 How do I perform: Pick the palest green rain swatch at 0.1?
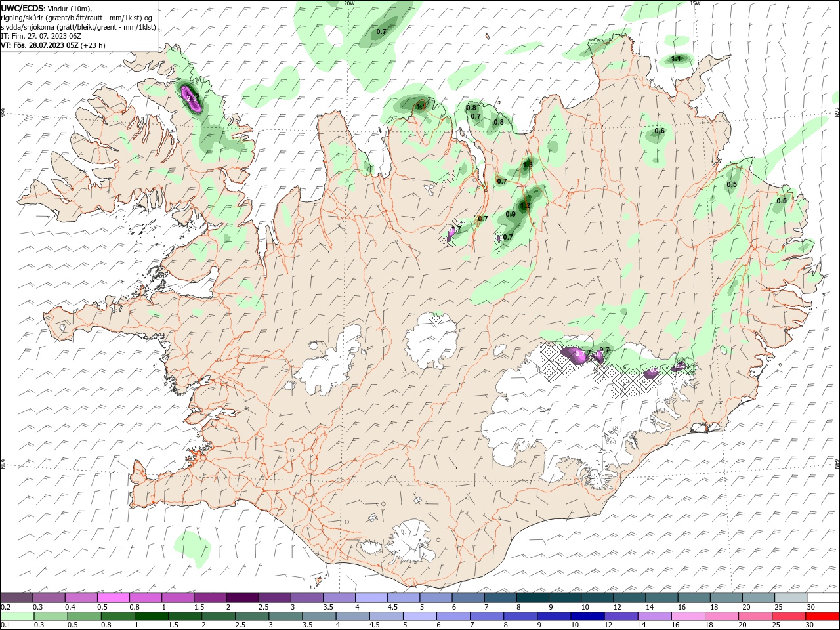17,616
